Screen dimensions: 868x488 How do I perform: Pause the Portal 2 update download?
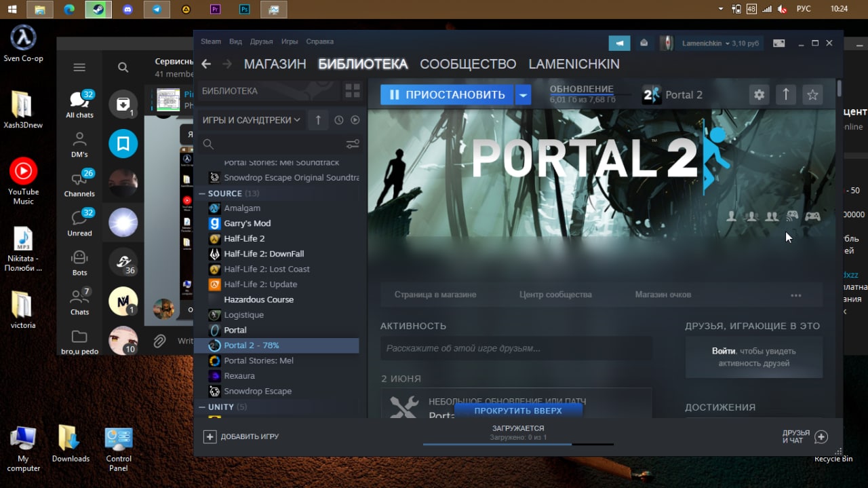[447, 95]
